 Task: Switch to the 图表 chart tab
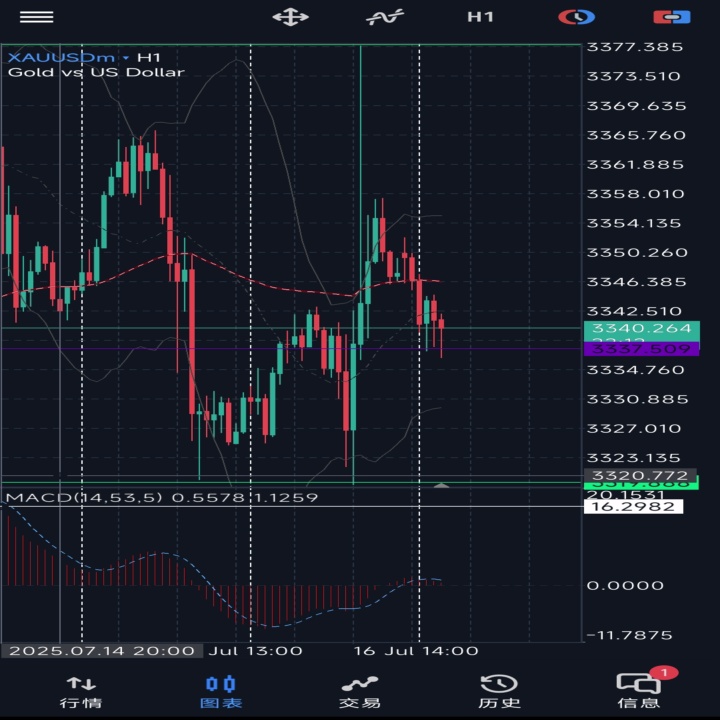(x=221, y=692)
